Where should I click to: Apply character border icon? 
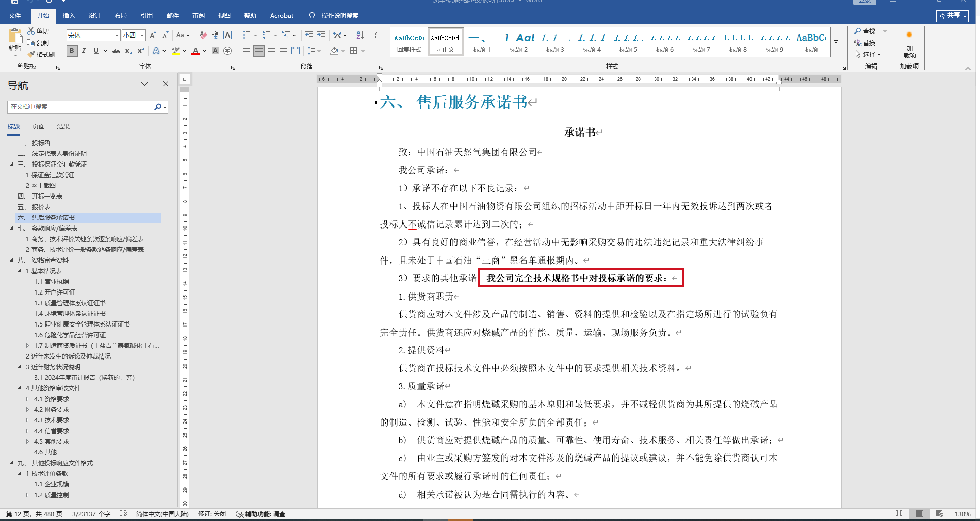coord(227,35)
